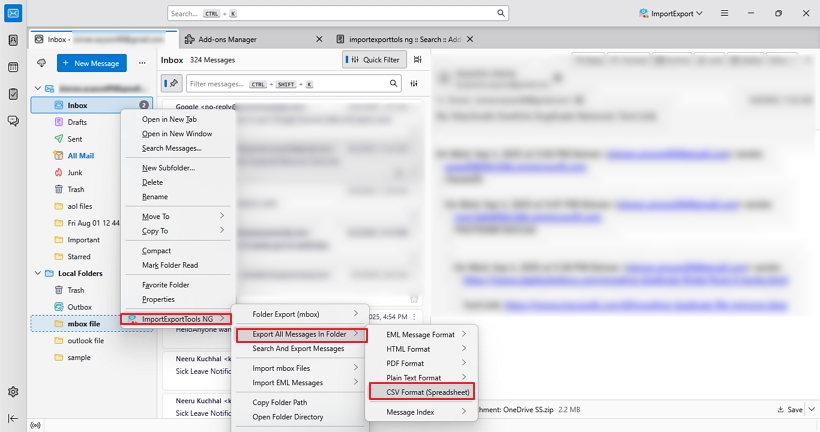Select the Inbox folder
The image size is (820, 432).
pyautogui.click(x=92, y=105)
